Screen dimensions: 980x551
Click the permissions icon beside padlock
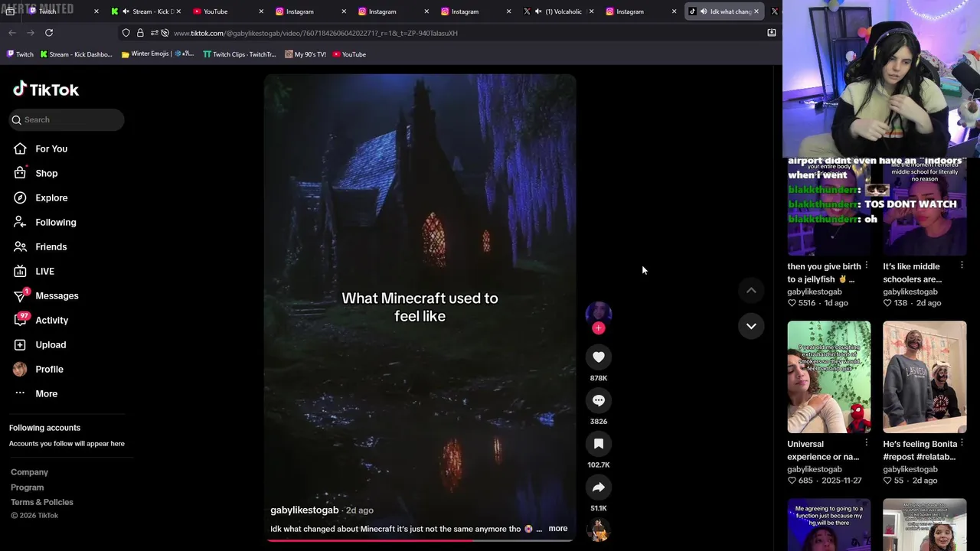click(154, 33)
